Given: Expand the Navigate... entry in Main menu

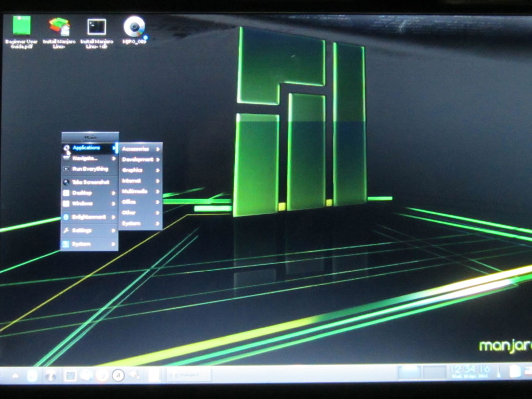Looking at the screenshot, I should pyautogui.click(x=90, y=158).
